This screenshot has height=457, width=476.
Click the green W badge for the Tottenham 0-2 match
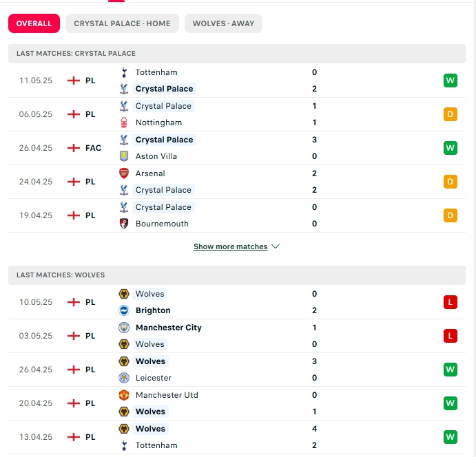pyautogui.click(x=451, y=81)
